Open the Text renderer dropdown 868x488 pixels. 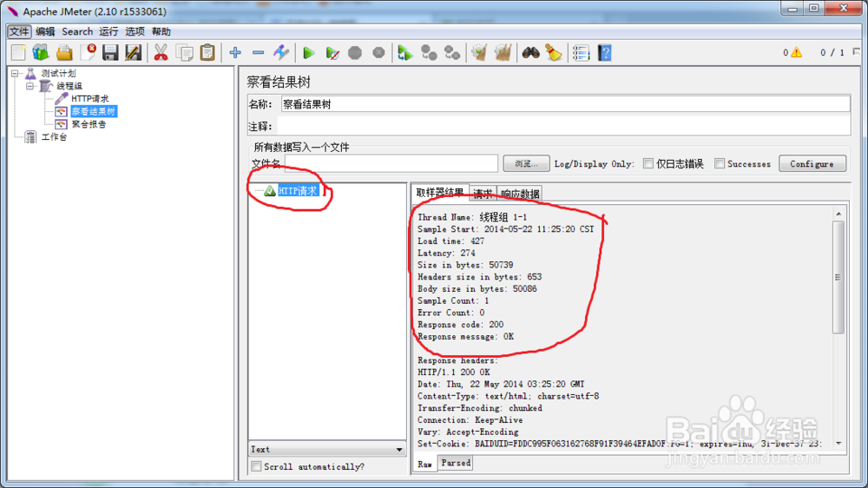(x=327, y=449)
